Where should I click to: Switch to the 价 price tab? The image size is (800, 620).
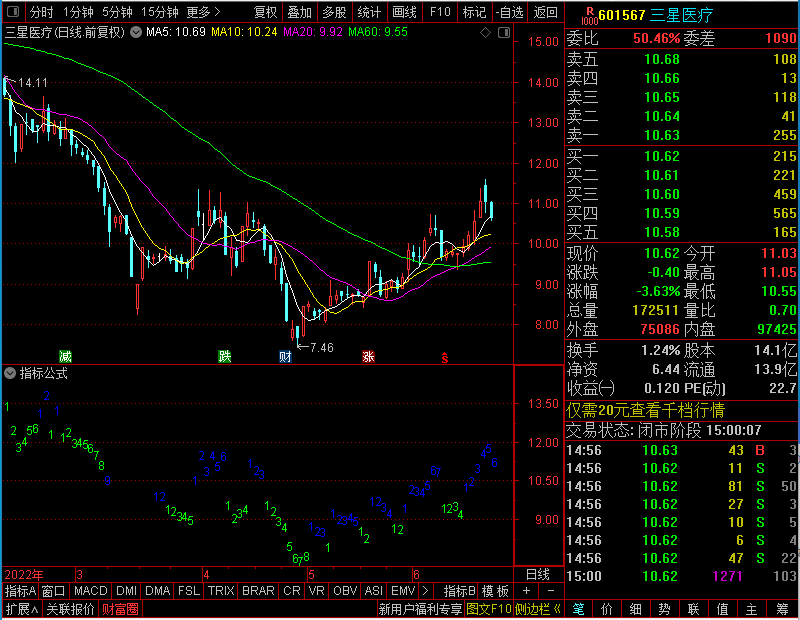tap(607, 609)
